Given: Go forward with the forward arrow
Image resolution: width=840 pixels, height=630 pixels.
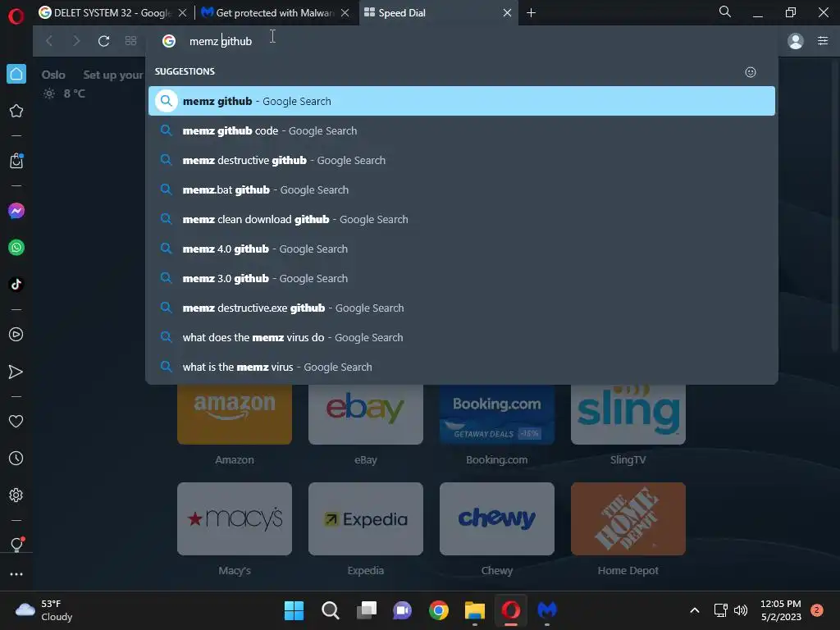Looking at the screenshot, I should coord(76,41).
